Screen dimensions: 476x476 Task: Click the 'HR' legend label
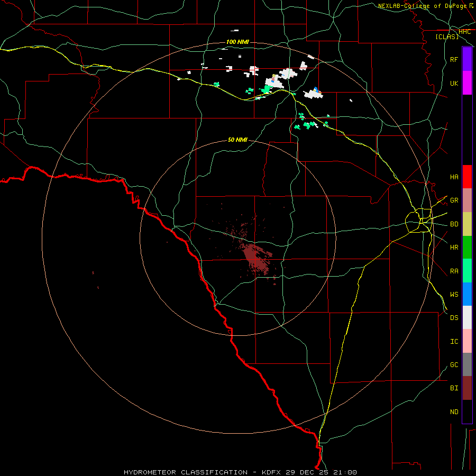coord(454,248)
